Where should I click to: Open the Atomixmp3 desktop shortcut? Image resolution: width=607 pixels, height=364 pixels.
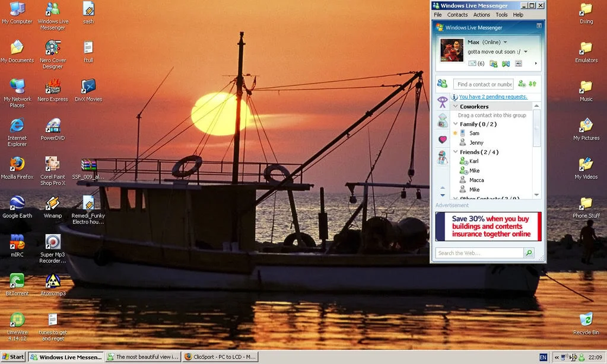pyautogui.click(x=53, y=285)
